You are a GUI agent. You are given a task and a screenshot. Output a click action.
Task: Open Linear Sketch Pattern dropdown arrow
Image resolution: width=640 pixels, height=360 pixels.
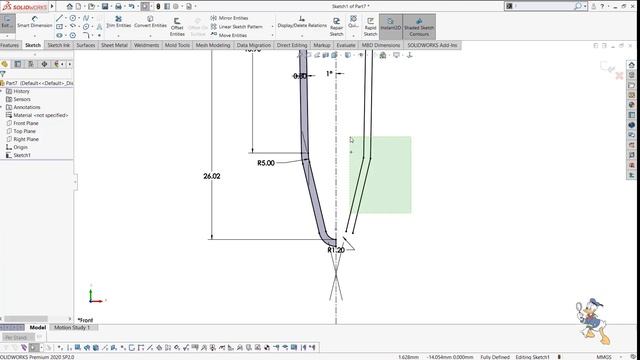click(272, 27)
